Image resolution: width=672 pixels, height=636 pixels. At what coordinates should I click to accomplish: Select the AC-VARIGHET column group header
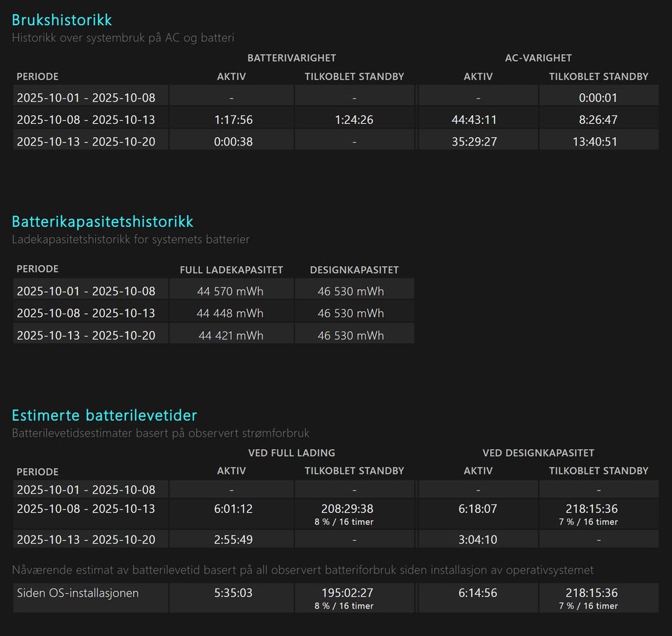point(538,58)
